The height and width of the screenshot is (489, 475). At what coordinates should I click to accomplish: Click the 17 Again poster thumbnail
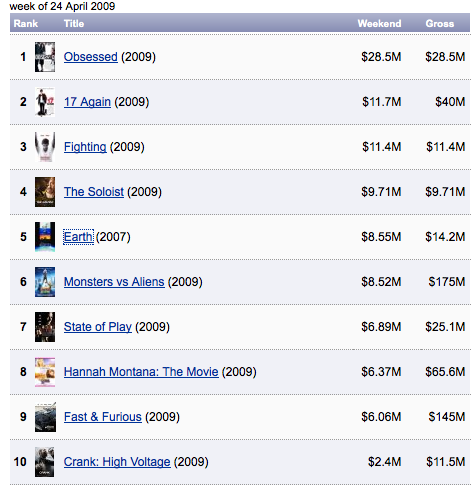tap(45, 102)
